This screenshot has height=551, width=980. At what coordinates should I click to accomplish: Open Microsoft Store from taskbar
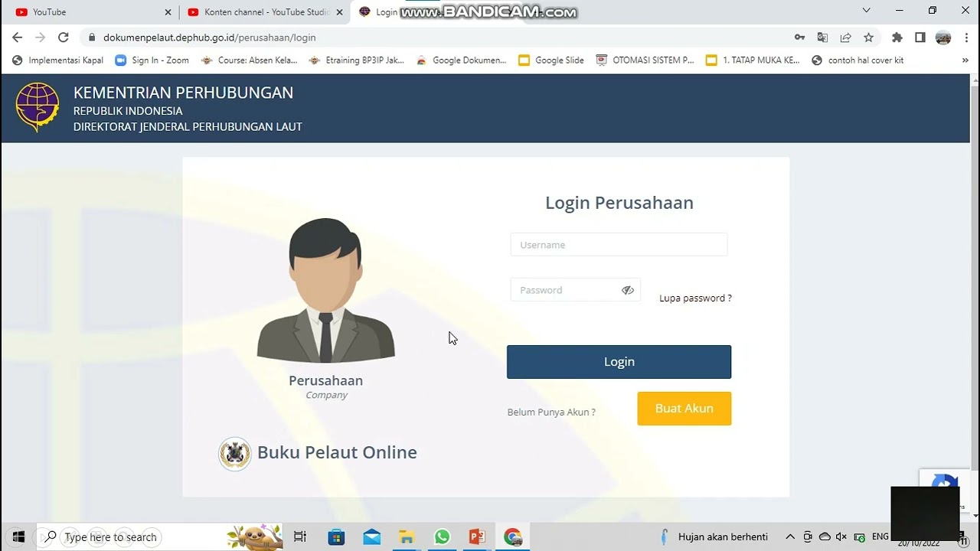click(336, 536)
